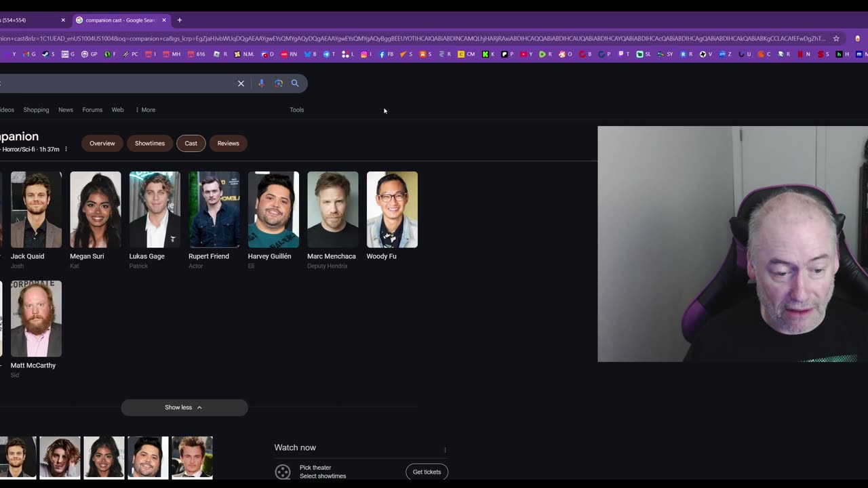Open search Tools options
Screen dimensions: 868x488
297,110
